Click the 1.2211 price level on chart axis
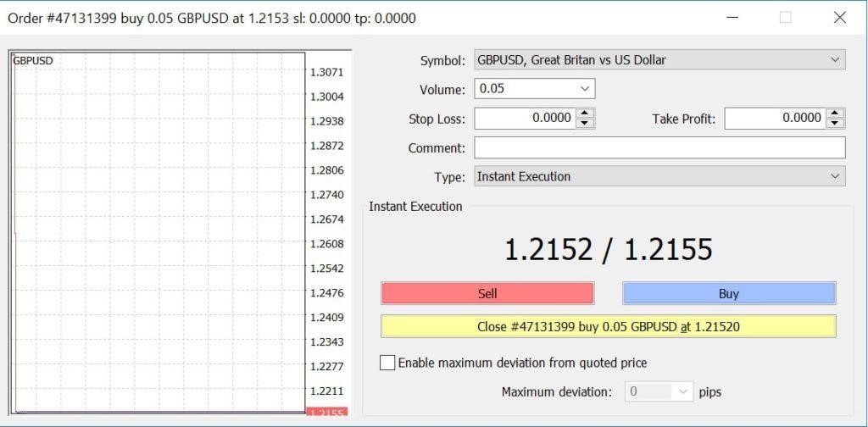868x427 pixels. pos(326,391)
